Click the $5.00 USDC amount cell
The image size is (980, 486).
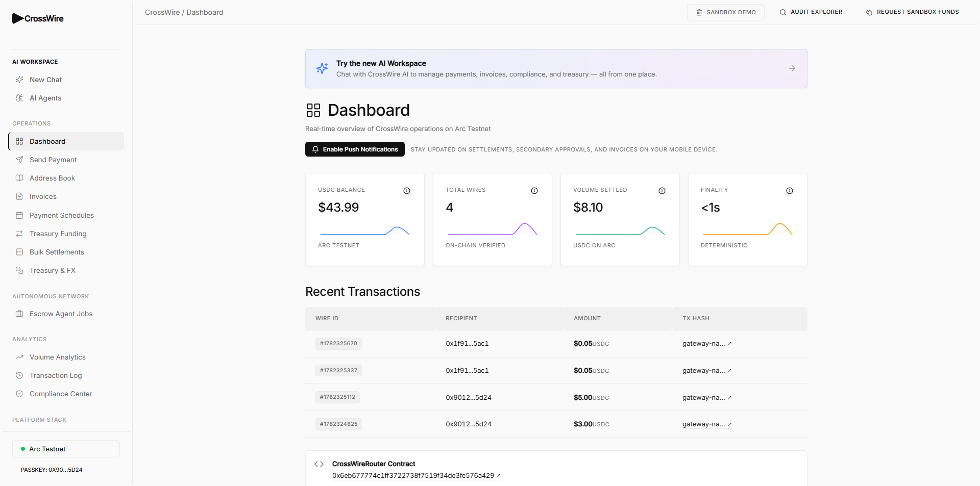tap(591, 397)
